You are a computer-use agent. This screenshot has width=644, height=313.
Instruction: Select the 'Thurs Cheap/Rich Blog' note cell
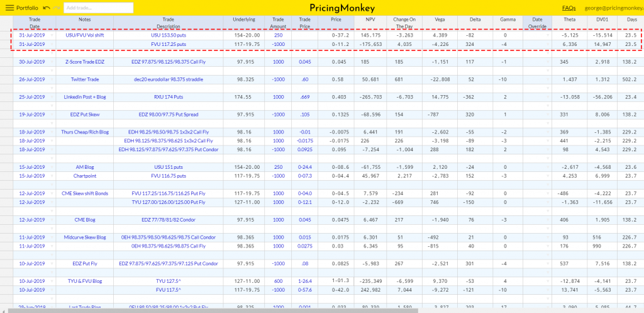click(85, 132)
